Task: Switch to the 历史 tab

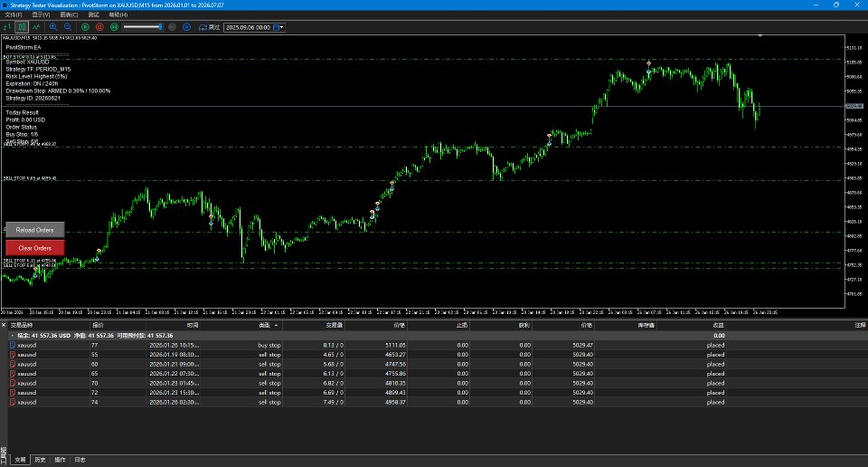Action: click(x=41, y=460)
